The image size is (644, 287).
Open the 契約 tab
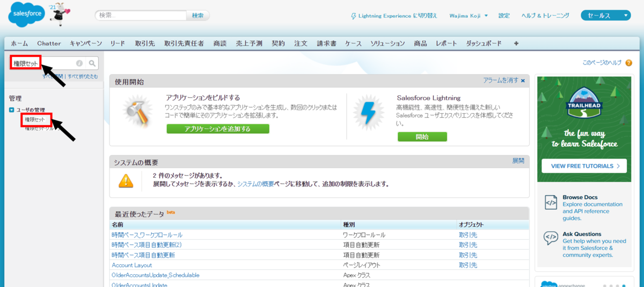pos(279,44)
